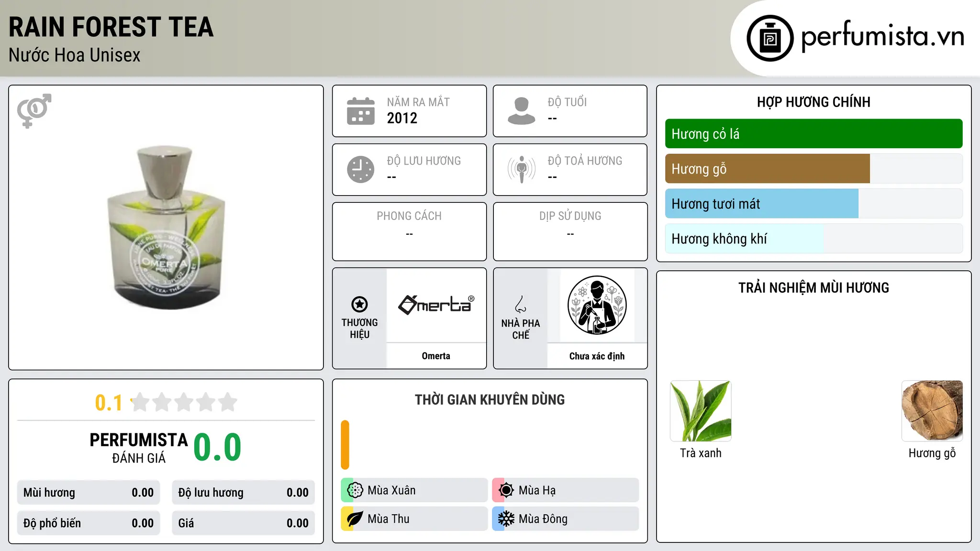
Task: Click the Mùa Đông snowflake icon
Action: pos(506,519)
